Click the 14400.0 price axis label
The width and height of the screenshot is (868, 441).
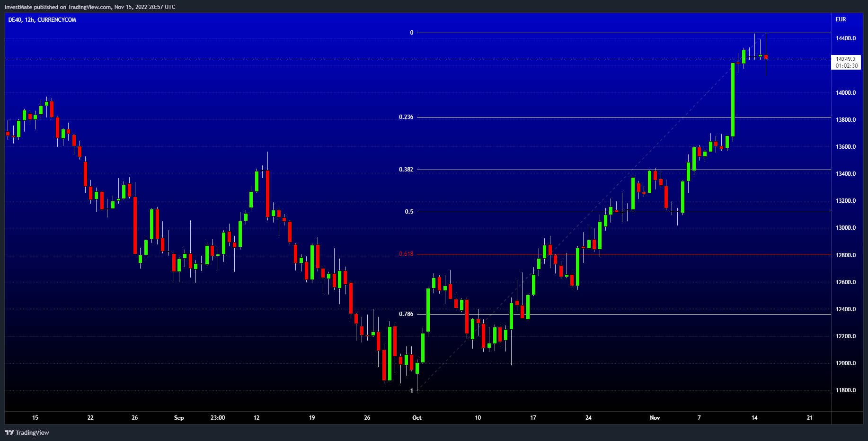point(846,38)
